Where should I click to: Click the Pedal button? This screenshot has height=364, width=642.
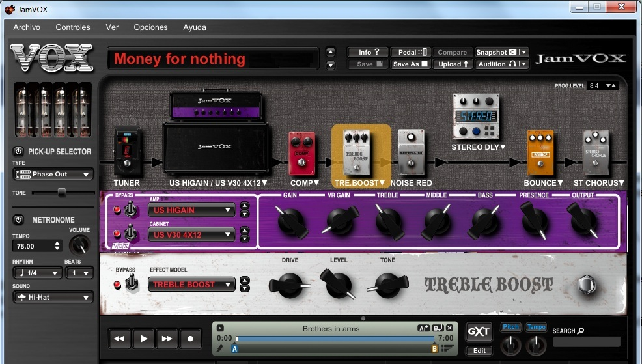click(x=411, y=52)
